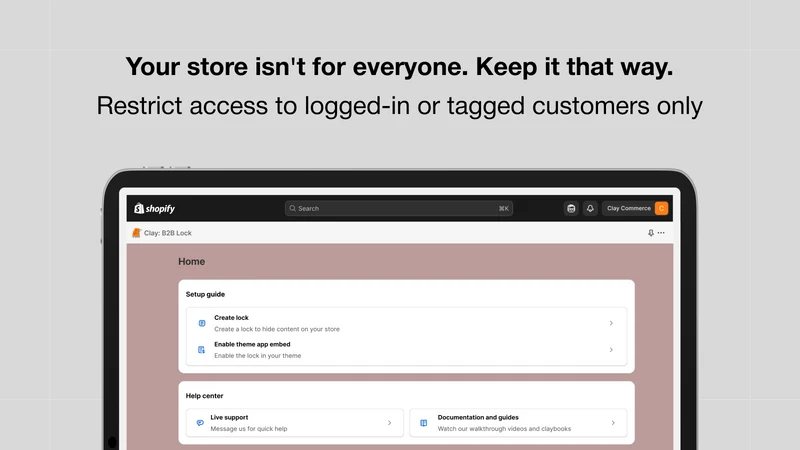800x450 pixels.
Task: Click the Documentation book icon
Action: (423, 422)
